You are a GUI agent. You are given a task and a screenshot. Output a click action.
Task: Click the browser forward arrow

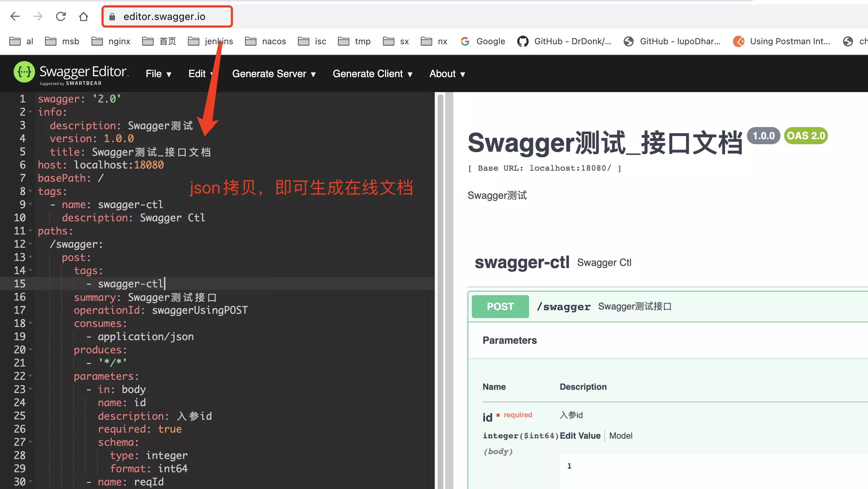click(38, 16)
